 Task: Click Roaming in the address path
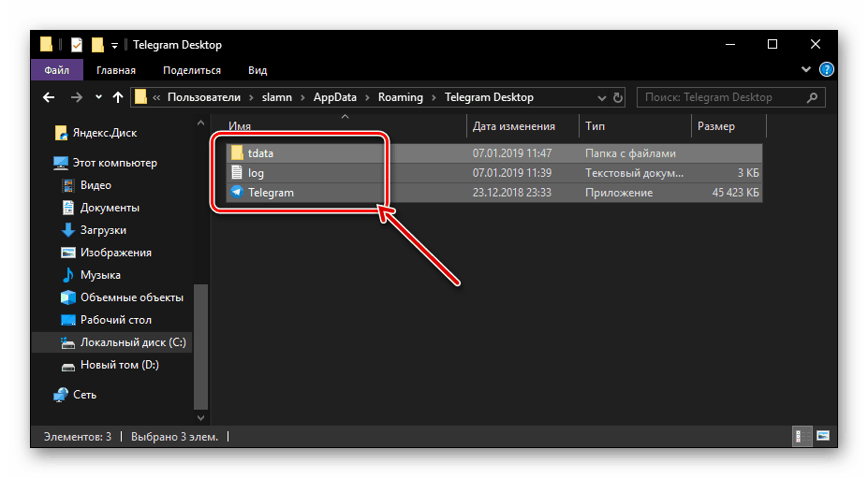[x=400, y=97]
